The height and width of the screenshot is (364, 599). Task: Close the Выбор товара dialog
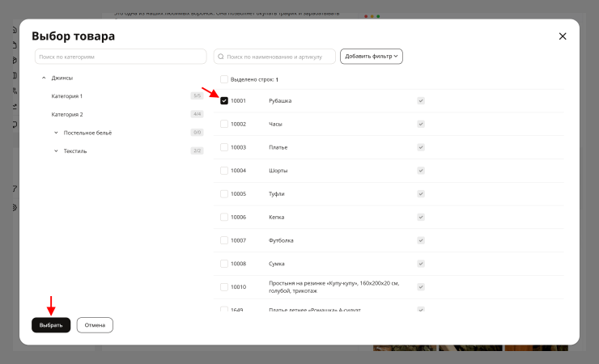563,36
